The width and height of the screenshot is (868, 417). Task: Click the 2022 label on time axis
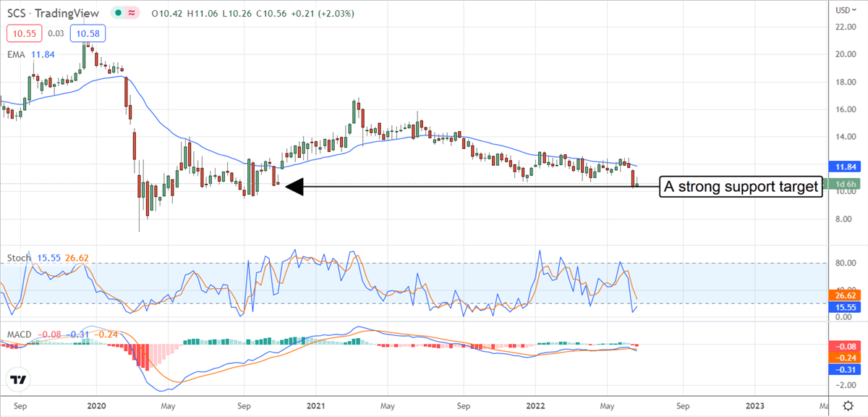tap(536, 407)
